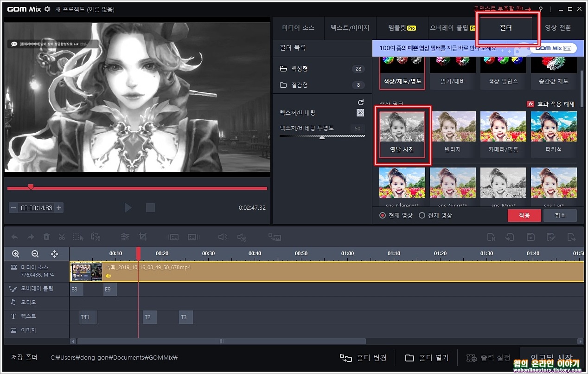Split clip with scissors icon

click(x=62, y=237)
